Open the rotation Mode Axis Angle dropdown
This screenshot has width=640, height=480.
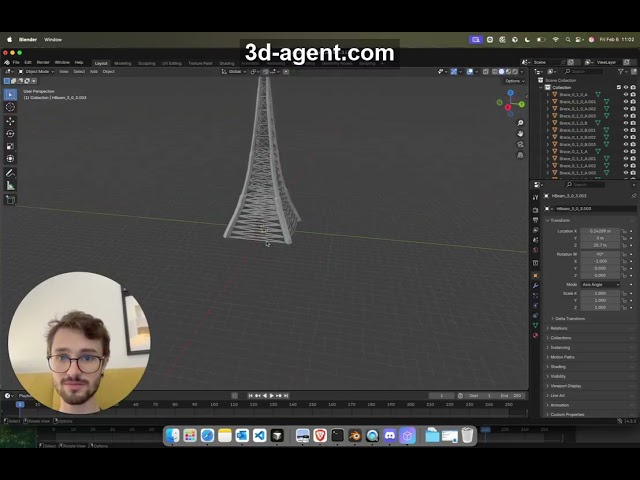[x=600, y=284]
